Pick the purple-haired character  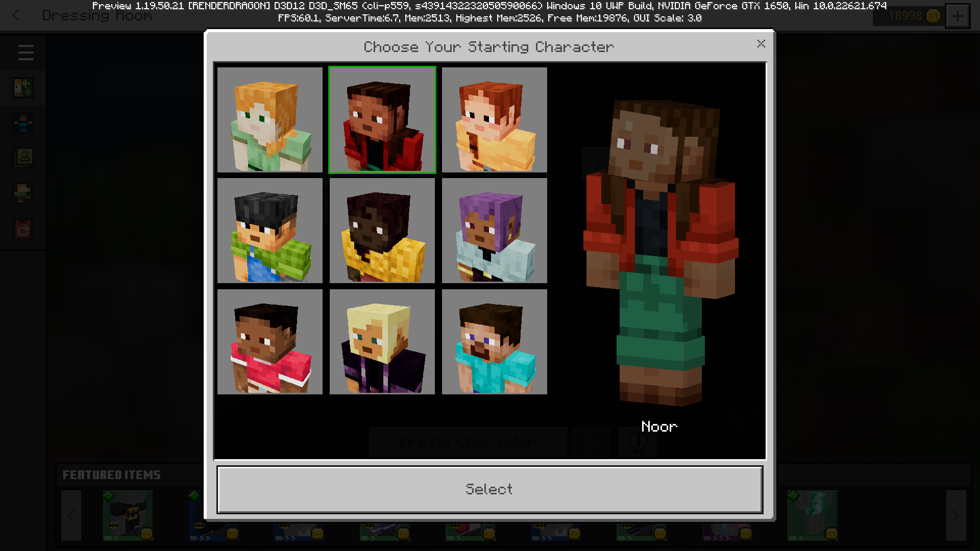coord(494,230)
